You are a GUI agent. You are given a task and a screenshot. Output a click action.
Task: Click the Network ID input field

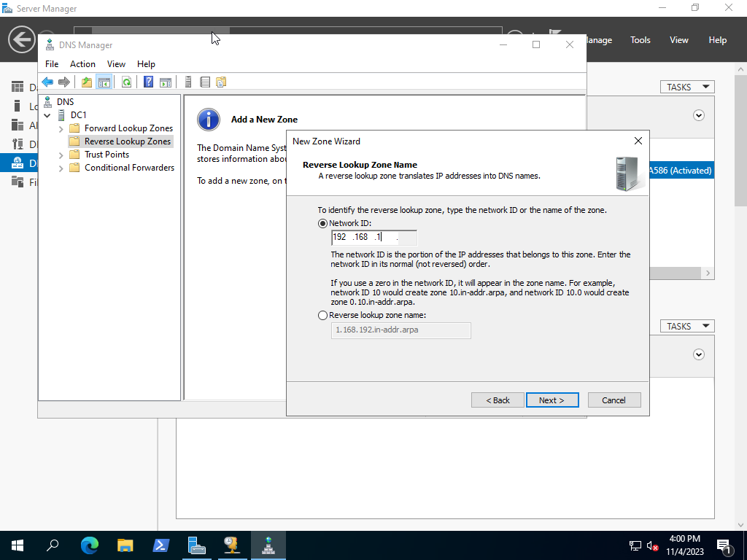[374, 238]
